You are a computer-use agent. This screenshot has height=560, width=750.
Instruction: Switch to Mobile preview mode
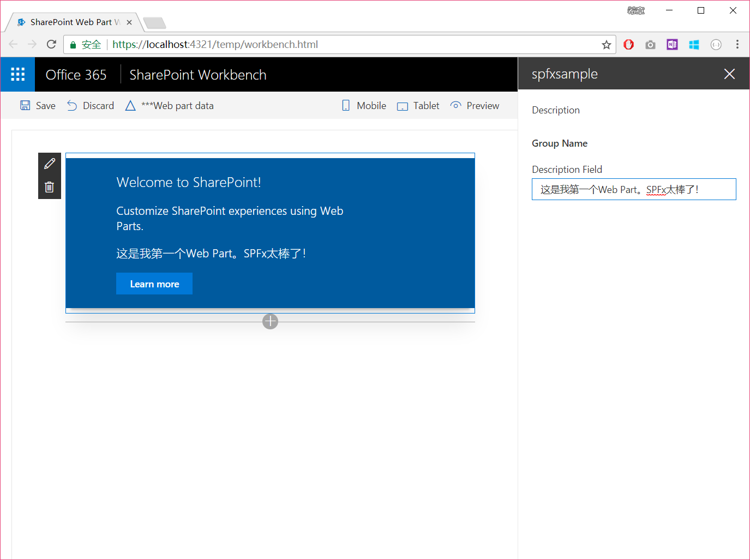coord(363,105)
